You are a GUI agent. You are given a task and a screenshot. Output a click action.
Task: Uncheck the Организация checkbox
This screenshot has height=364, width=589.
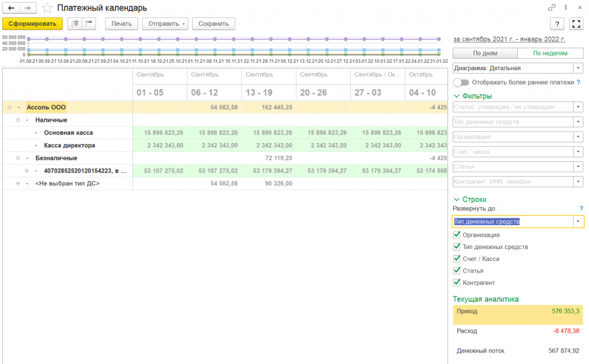click(457, 235)
